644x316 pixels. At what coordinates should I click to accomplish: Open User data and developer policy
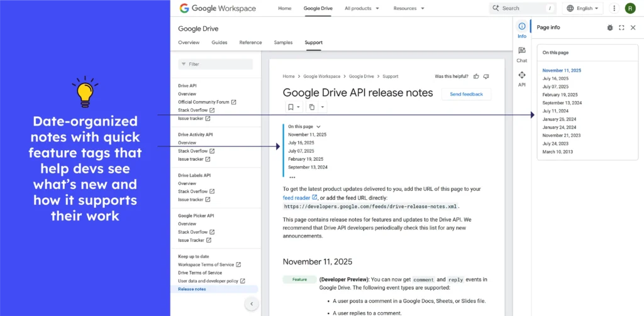click(211, 281)
